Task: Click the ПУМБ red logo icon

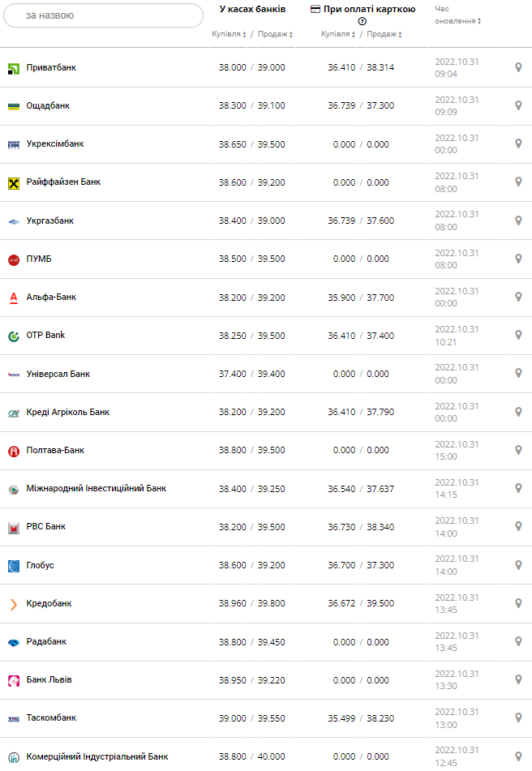Action: click(x=14, y=259)
